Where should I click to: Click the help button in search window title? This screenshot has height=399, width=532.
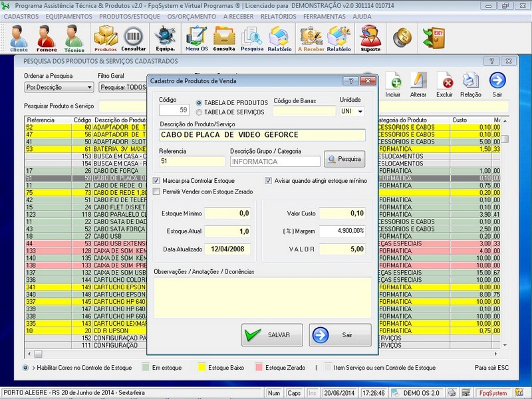tap(491, 61)
